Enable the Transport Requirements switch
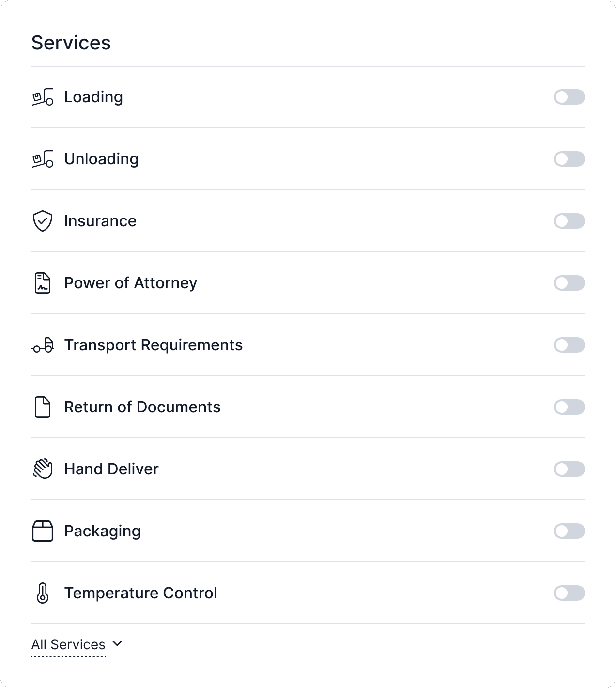This screenshot has height=688, width=616. coord(570,345)
